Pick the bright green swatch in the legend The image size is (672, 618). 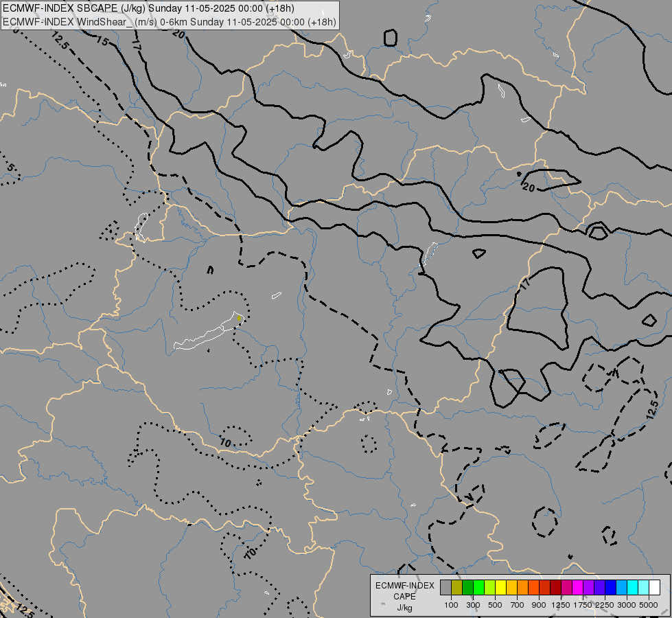pos(478,587)
